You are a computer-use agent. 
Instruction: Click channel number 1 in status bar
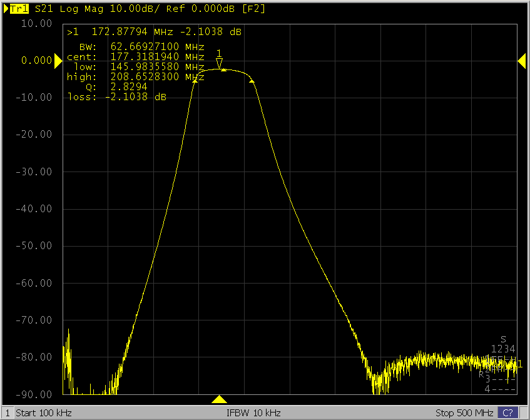coord(7,413)
